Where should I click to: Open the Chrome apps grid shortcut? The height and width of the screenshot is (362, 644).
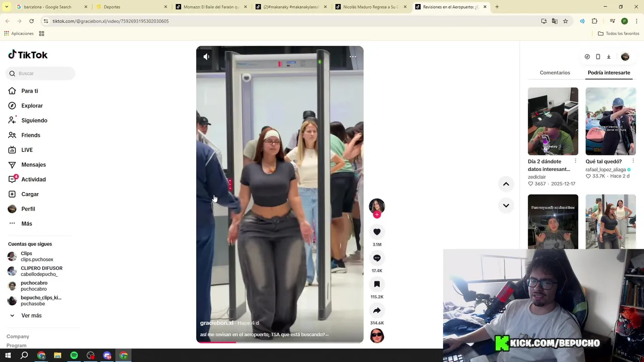point(42,34)
